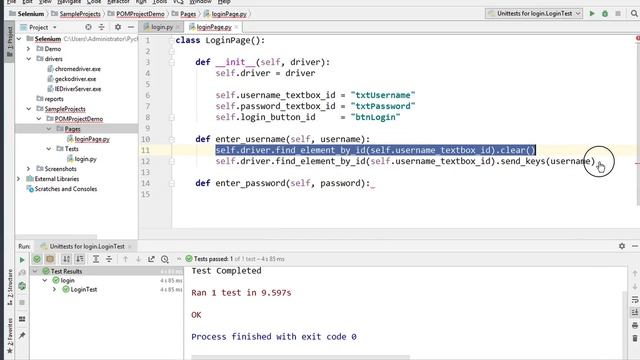Viewport: 640px width, 360px height.
Task: Collapse the POMProjectDemo folder
Action: (x=39, y=119)
